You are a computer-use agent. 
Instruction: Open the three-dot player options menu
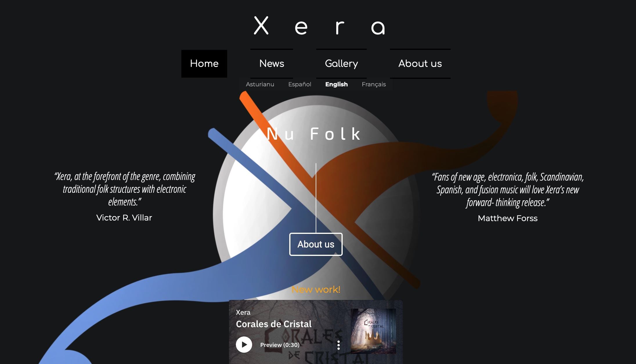[x=338, y=345]
